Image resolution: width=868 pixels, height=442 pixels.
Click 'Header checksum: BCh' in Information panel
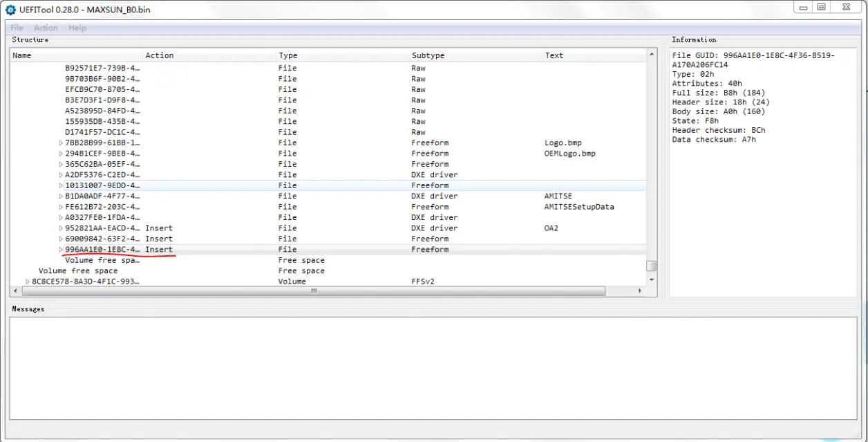719,130
